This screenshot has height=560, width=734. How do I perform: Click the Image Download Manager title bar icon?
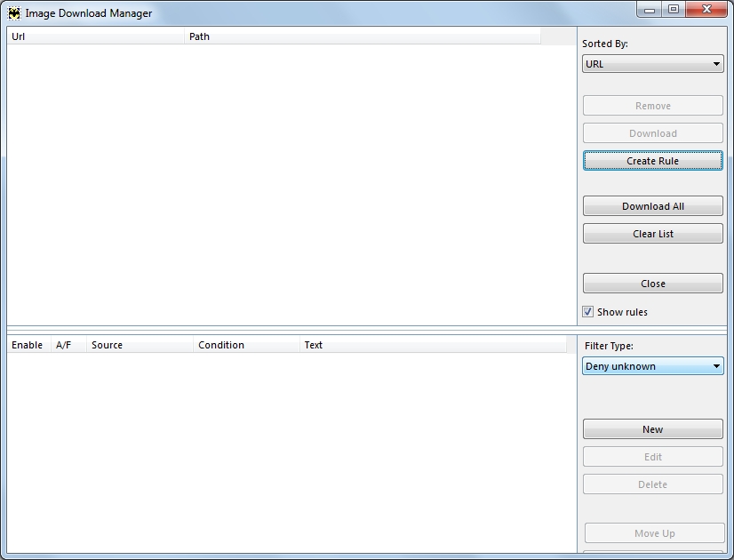click(14, 13)
